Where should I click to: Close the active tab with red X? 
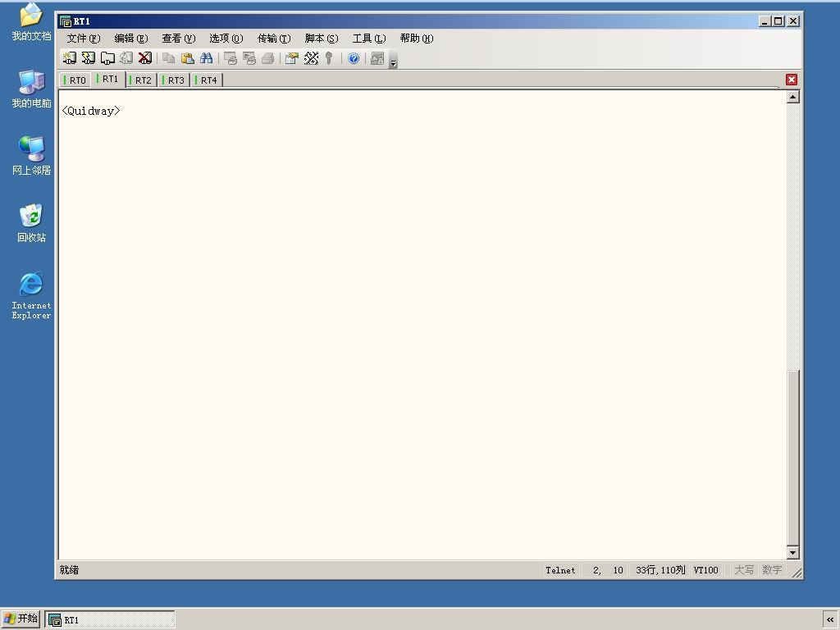[x=792, y=80]
